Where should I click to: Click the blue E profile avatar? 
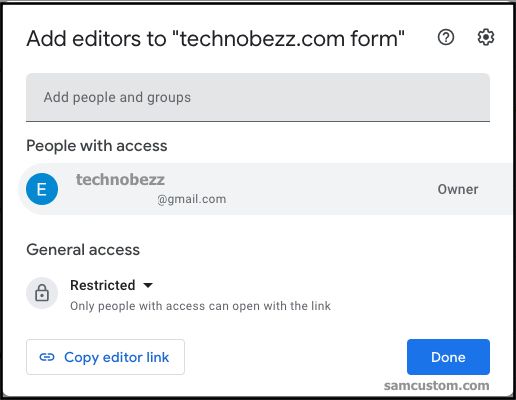[42, 189]
